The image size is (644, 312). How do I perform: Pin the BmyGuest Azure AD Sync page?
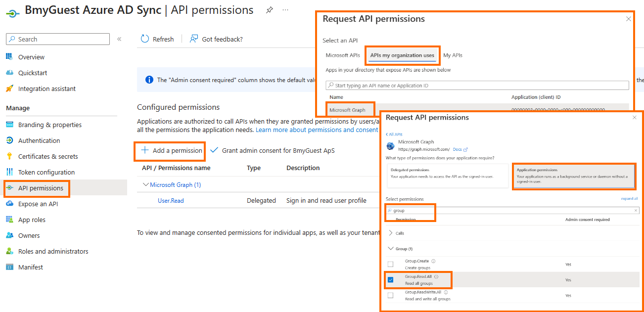[x=270, y=10]
